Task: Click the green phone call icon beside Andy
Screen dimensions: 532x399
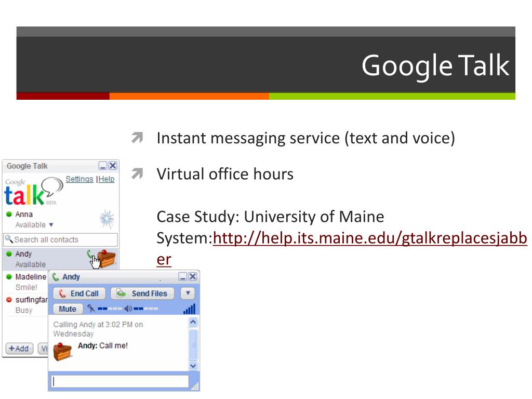Action: pos(89,255)
